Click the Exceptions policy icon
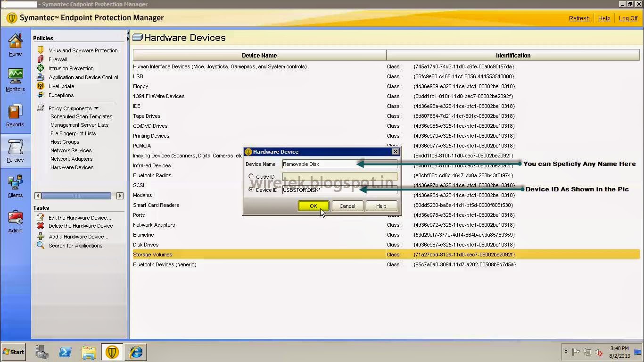This screenshot has width=644, height=362. point(41,95)
